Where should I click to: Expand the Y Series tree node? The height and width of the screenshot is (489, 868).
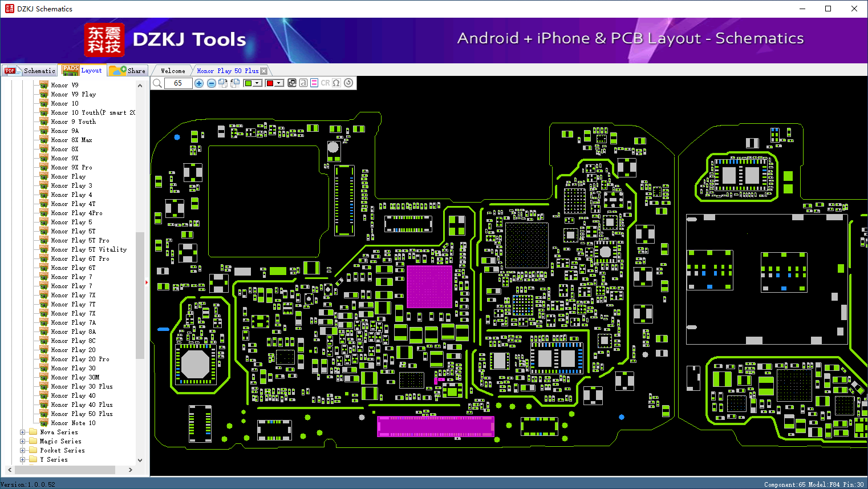[x=23, y=459]
